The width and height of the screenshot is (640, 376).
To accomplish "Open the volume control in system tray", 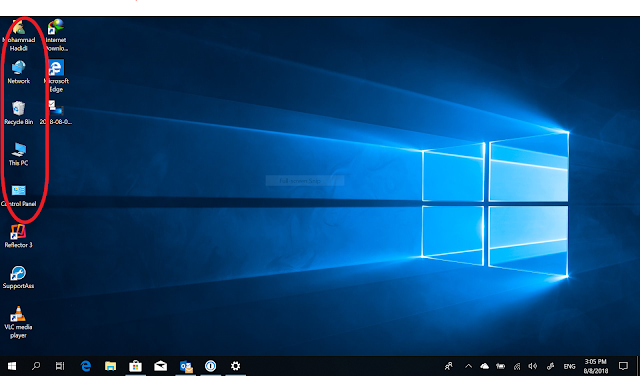I will pos(533,366).
